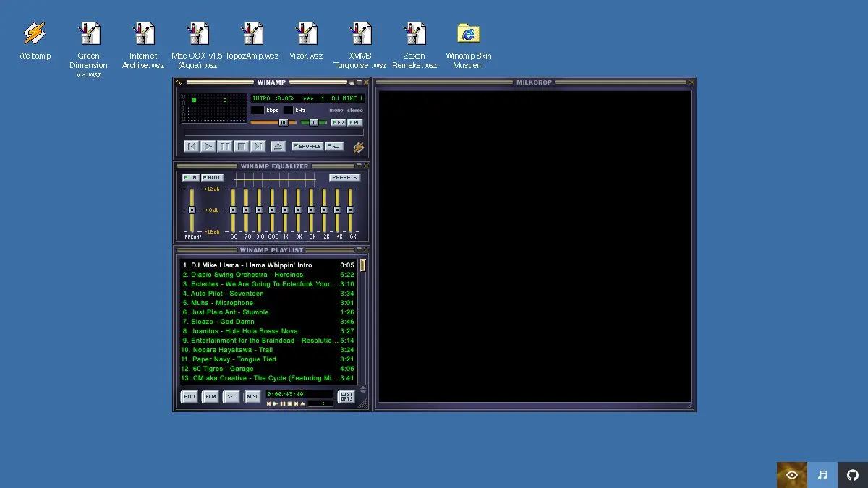Select track 1 DJ Mike Llama - Llama Whippin' Intro
Viewport: 868px width, 488px height.
(268, 265)
